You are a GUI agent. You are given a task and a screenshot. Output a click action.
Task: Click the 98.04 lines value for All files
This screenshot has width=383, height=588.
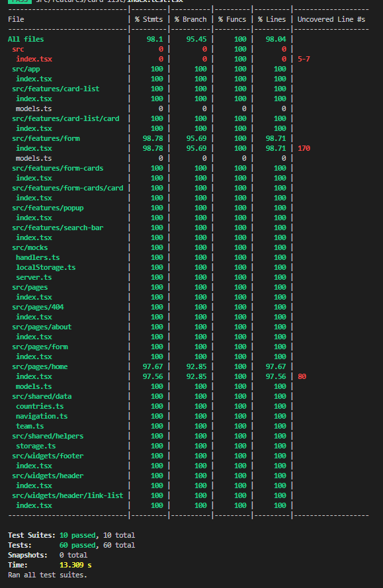tap(276, 39)
